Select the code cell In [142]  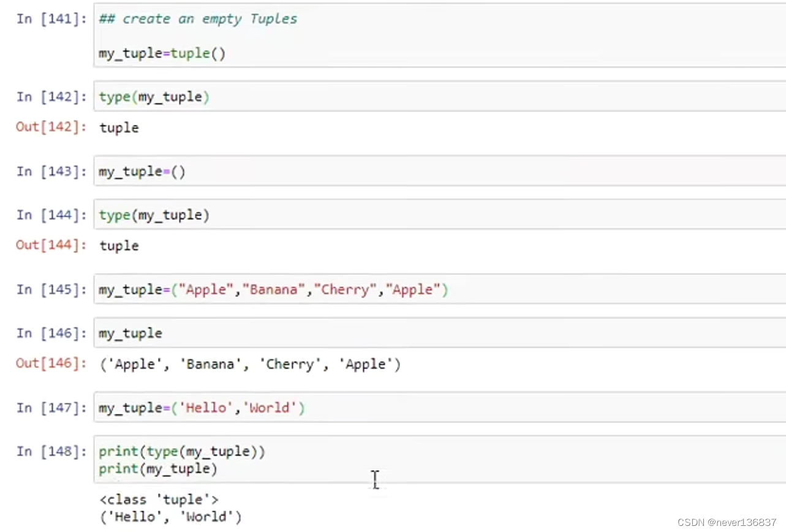click(x=153, y=96)
